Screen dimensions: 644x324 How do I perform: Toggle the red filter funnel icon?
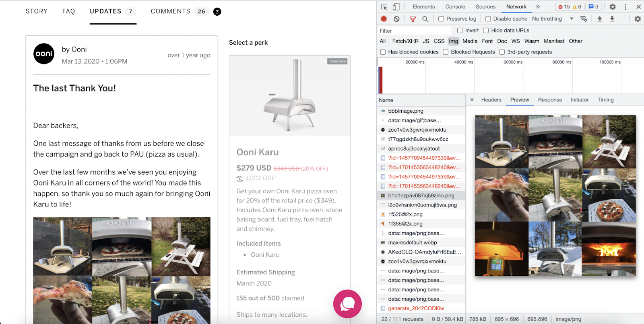[413, 19]
